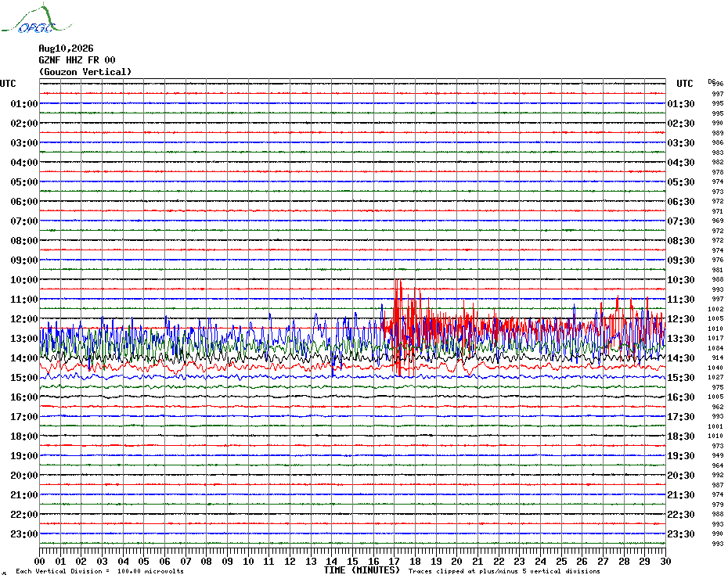
Task: Click the 19:00 left time label
Action: 24,456
